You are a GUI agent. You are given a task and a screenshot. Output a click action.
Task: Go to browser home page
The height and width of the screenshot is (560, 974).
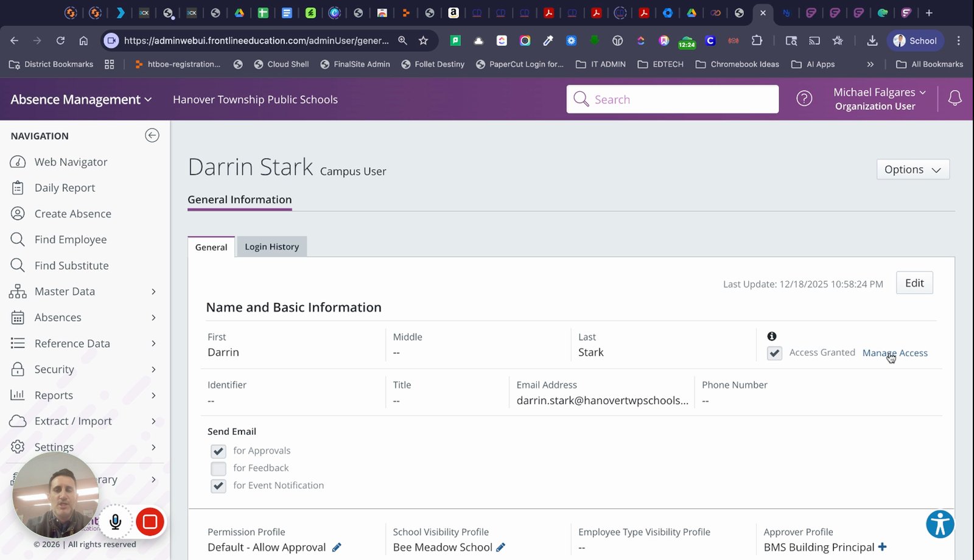pyautogui.click(x=84, y=41)
